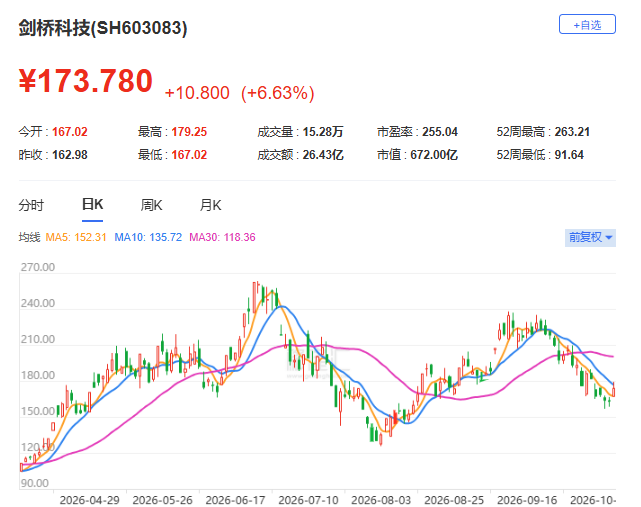The height and width of the screenshot is (507, 641).
Task: Click the 270.00 price axis label
Action: point(38,267)
